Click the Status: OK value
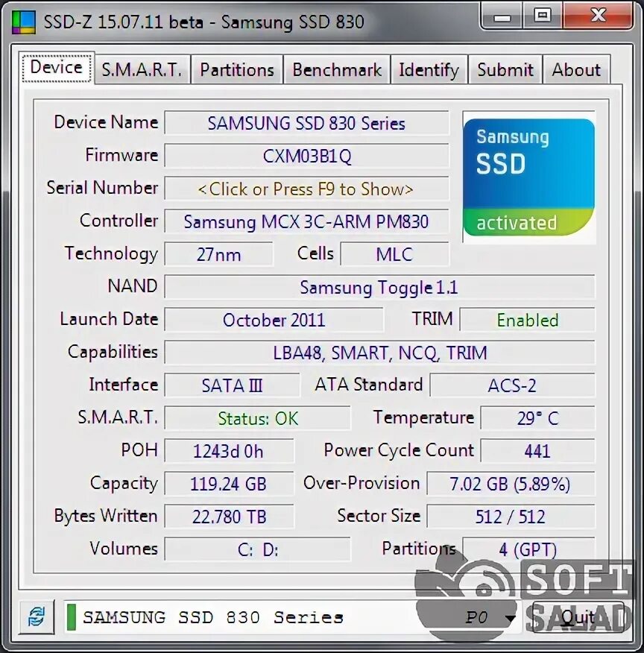The image size is (644, 653). 257,418
